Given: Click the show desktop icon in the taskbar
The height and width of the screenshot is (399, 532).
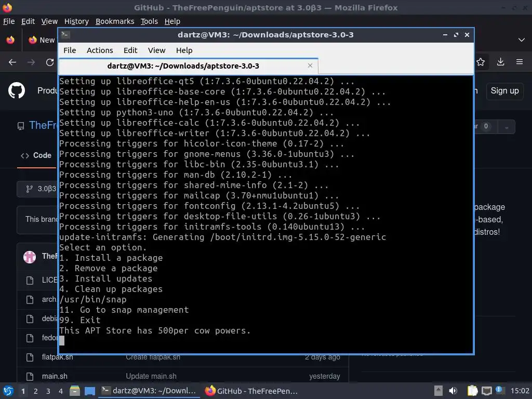Looking at the screenshot, I should pyautogui.click(x=89, y=391).
